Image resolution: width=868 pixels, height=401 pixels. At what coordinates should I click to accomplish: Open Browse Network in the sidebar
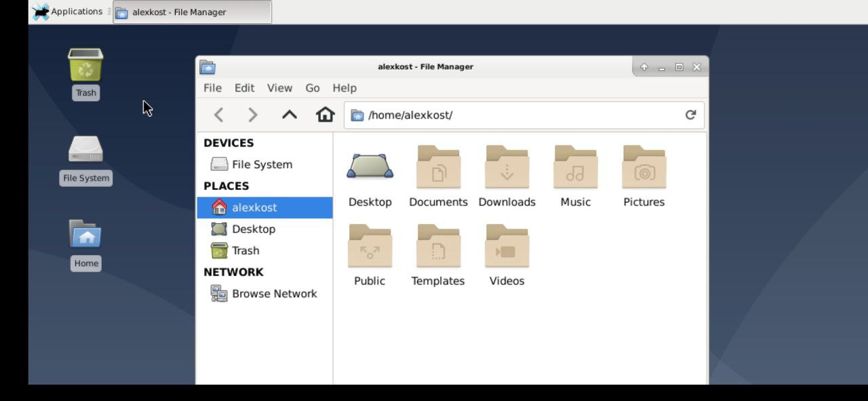264,294
